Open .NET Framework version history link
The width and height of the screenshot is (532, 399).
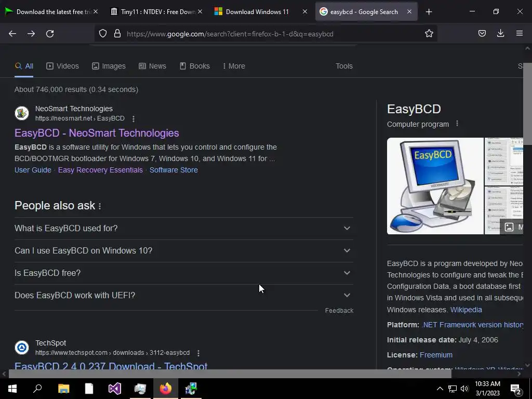click(472, 325)
